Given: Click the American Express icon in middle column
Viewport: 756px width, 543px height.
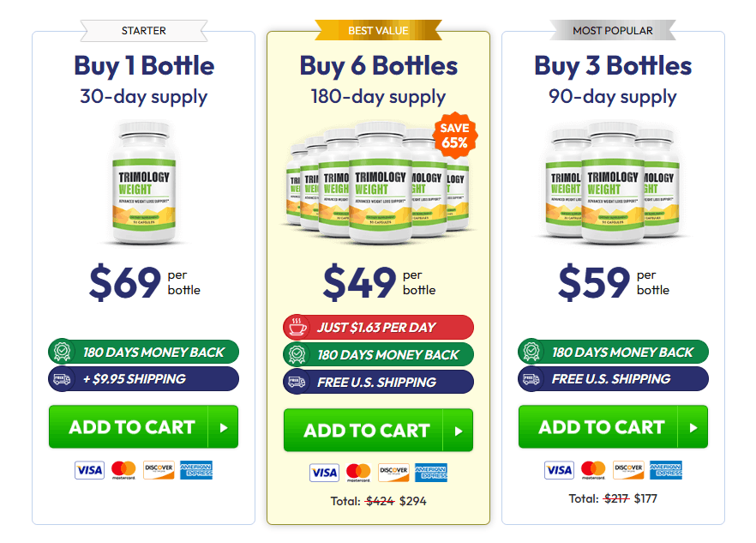Looking at the screenshot, I should click(x=431, y=473).
